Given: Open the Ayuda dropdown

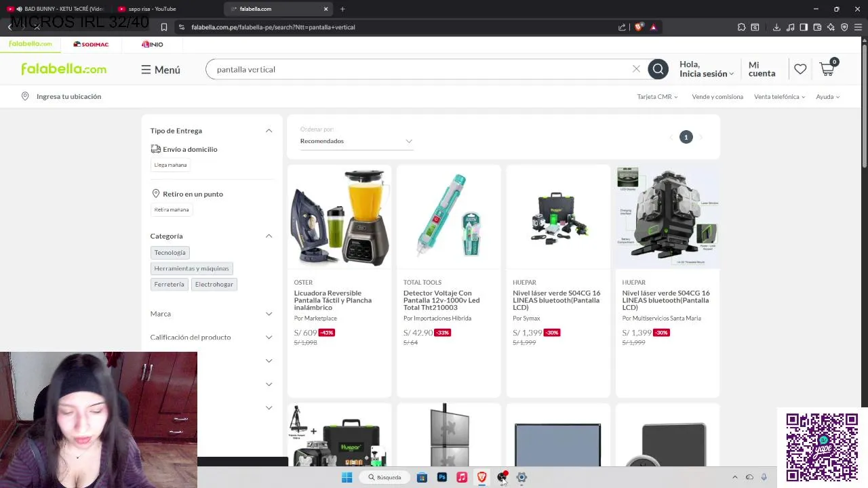Looking at the screenshot, I should click(827, 96).
